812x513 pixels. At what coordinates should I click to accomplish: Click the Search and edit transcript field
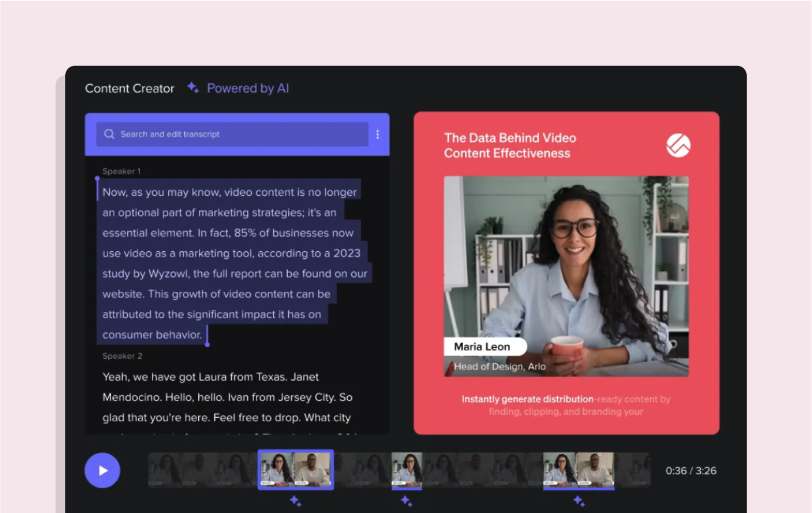229,134
